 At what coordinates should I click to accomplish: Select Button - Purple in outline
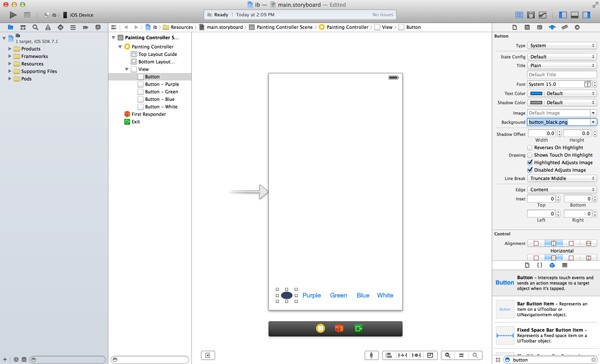point(161,84)
